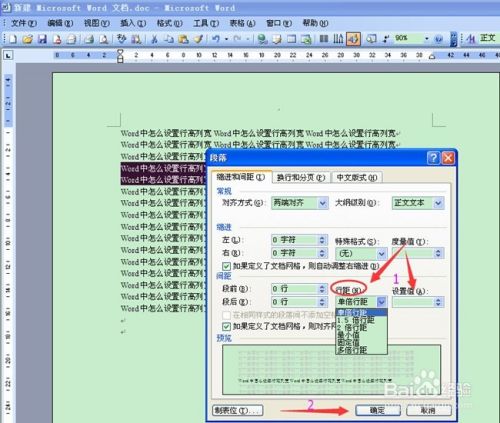Select the Format Painter brush icon
Viewport: 500px width, 423px height.
point(198,39)
